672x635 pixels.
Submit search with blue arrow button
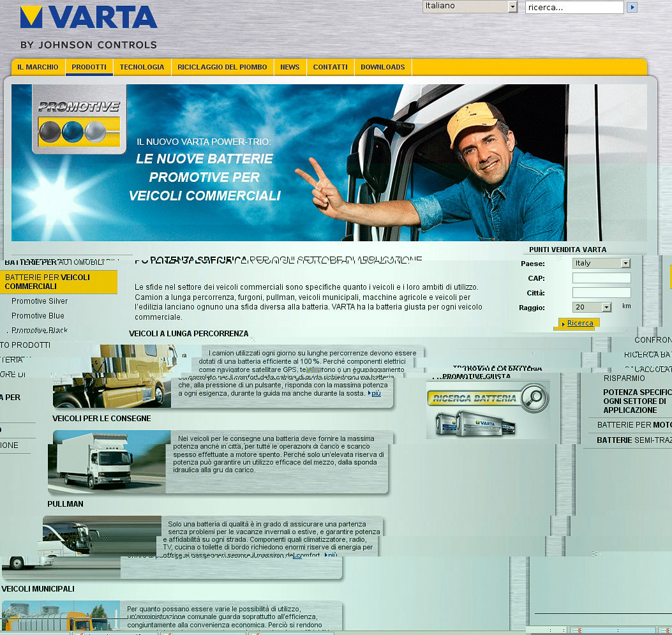click(632, 7)
